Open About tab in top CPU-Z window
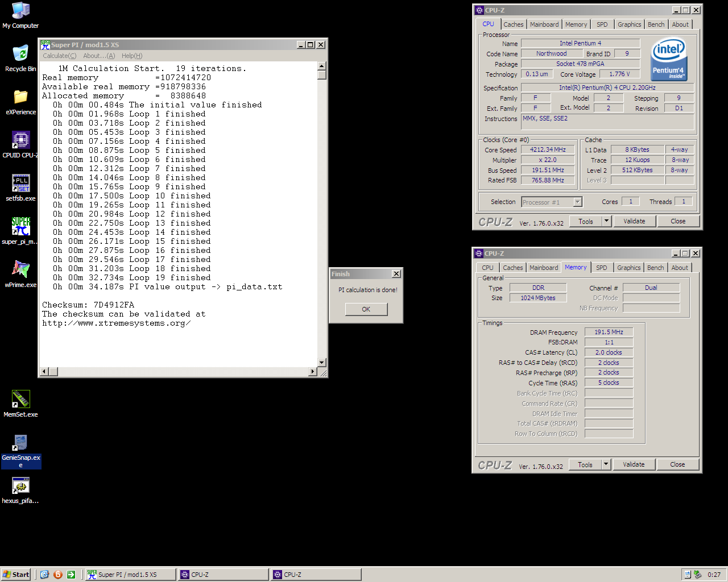The width and height of the screenshot is (728, 582). click(x=680, y=24)
